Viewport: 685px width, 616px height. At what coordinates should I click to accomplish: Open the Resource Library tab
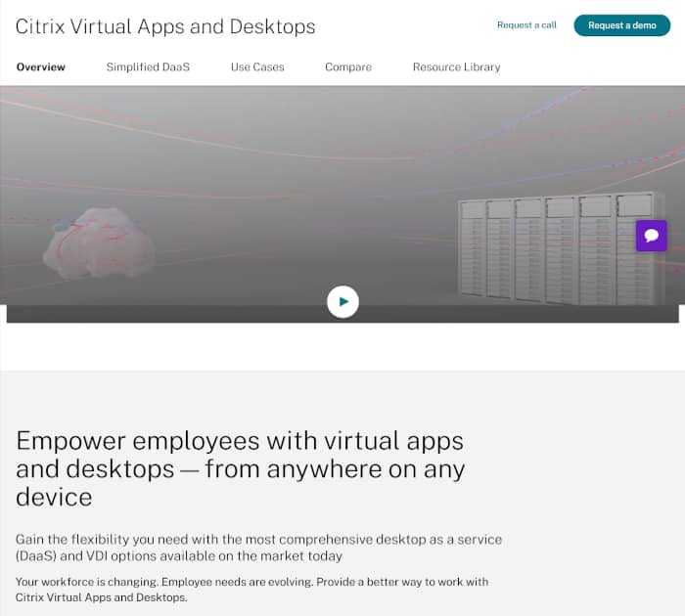tap(457, 67)
